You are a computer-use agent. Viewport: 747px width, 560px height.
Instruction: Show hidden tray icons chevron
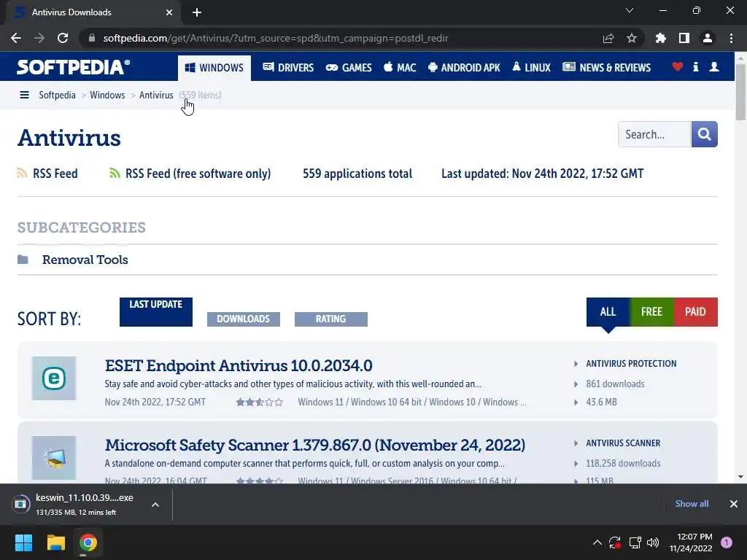tap(597, 542)
